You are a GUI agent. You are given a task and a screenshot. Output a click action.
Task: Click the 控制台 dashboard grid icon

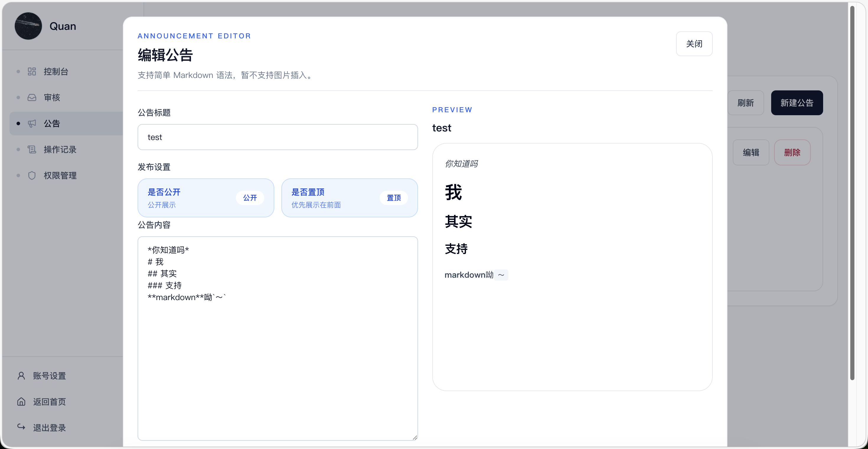tap(32, 71)
